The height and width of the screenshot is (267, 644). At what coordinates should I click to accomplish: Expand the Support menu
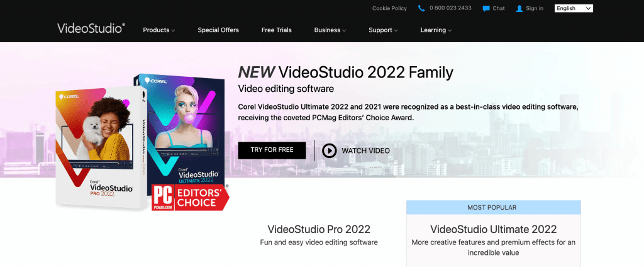point(383,30)
